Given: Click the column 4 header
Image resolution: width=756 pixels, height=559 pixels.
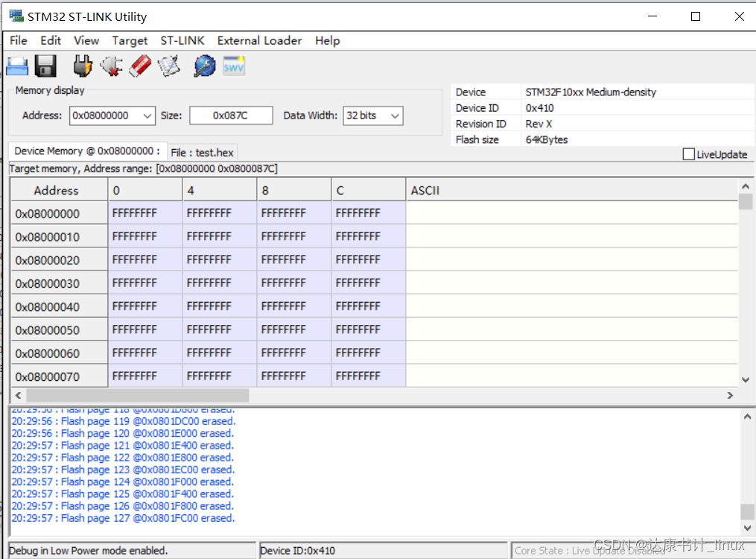Looking at the screenshot, I should pyautogui.click(x=220, y=191).
